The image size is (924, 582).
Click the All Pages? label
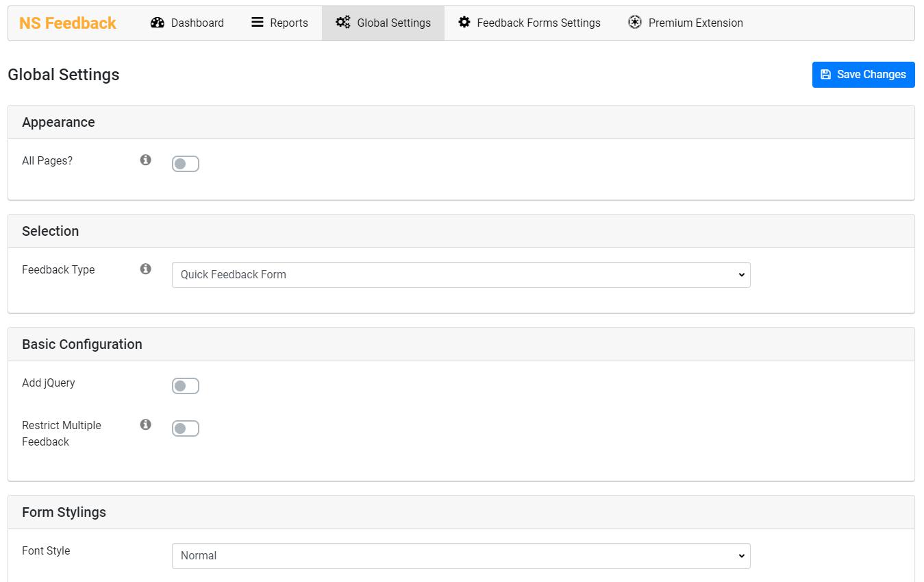[47, 160]
